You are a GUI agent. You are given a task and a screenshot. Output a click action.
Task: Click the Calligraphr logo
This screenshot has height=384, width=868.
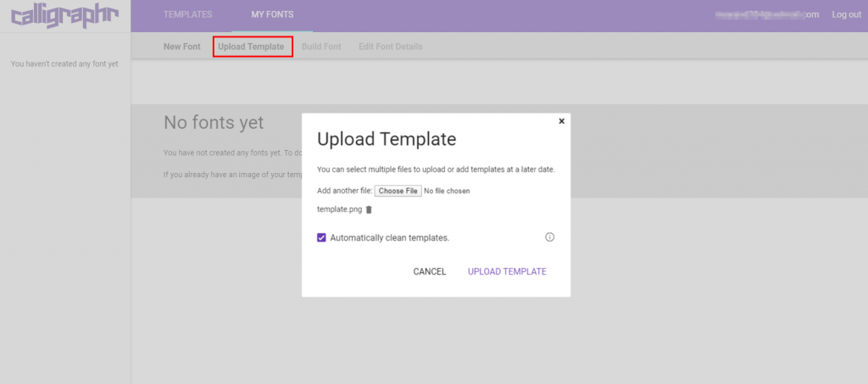pos(64,16)
